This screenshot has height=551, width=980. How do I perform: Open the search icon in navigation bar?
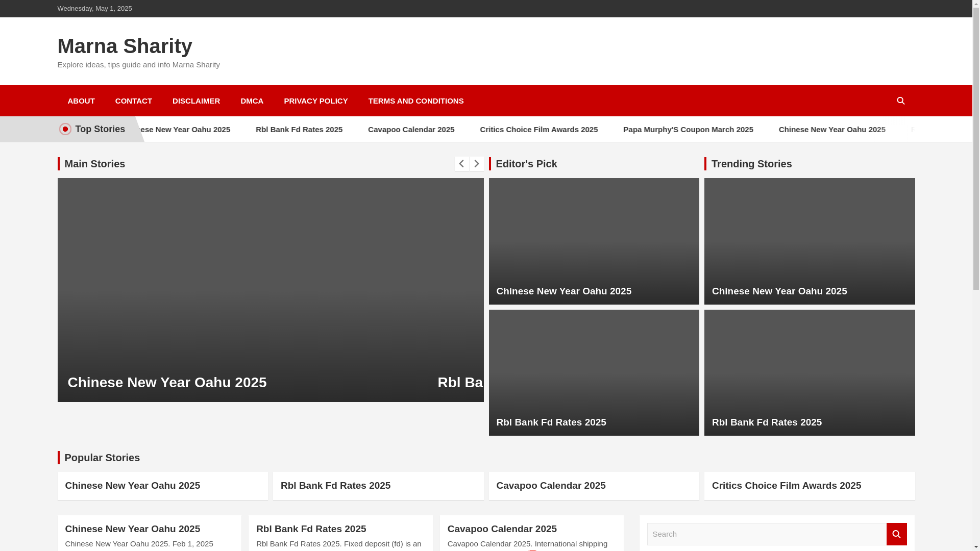click(900, 101)
